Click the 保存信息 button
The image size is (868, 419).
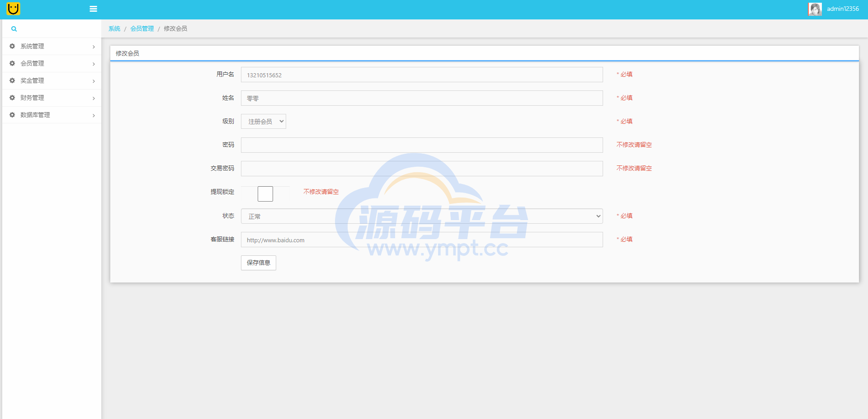pyautogui.click(x=259, y=263)
